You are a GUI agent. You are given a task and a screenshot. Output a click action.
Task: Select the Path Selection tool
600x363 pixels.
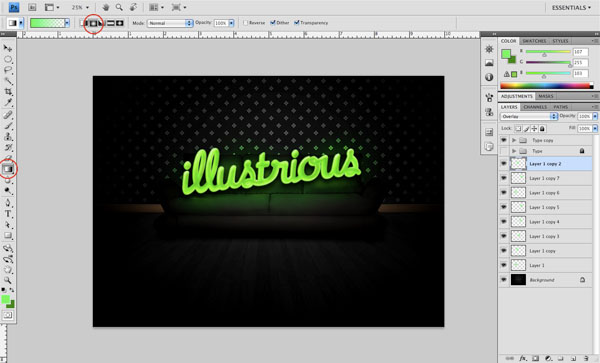[8, 225]
